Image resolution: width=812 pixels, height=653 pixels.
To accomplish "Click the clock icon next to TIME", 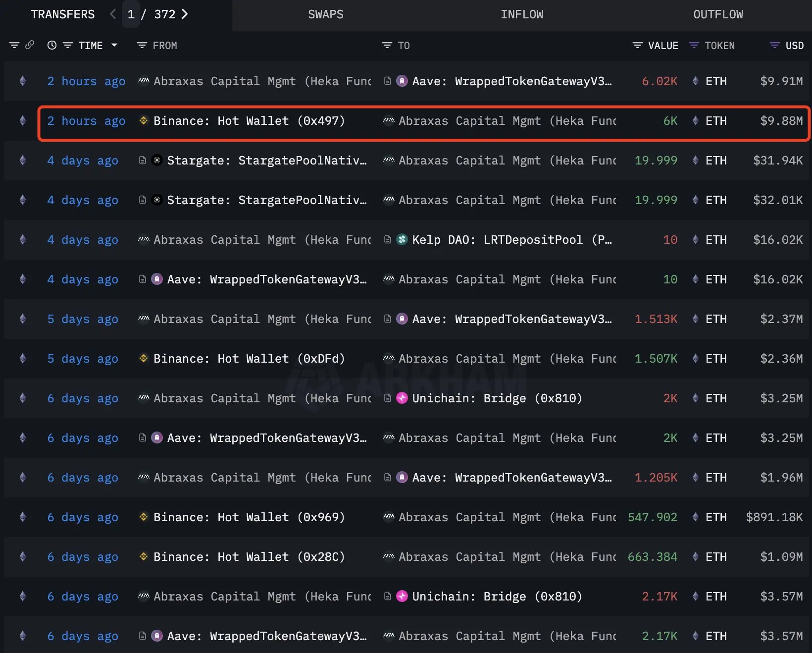I will coord(51,45).
